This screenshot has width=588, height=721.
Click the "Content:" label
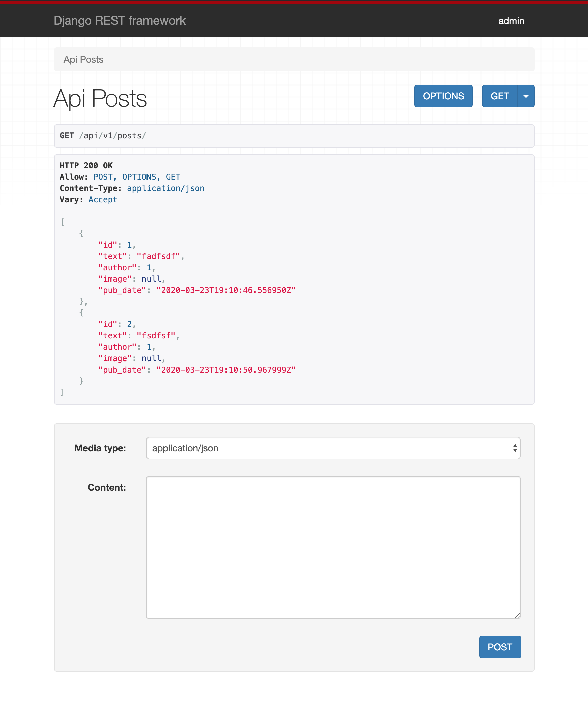coord(107,487)
